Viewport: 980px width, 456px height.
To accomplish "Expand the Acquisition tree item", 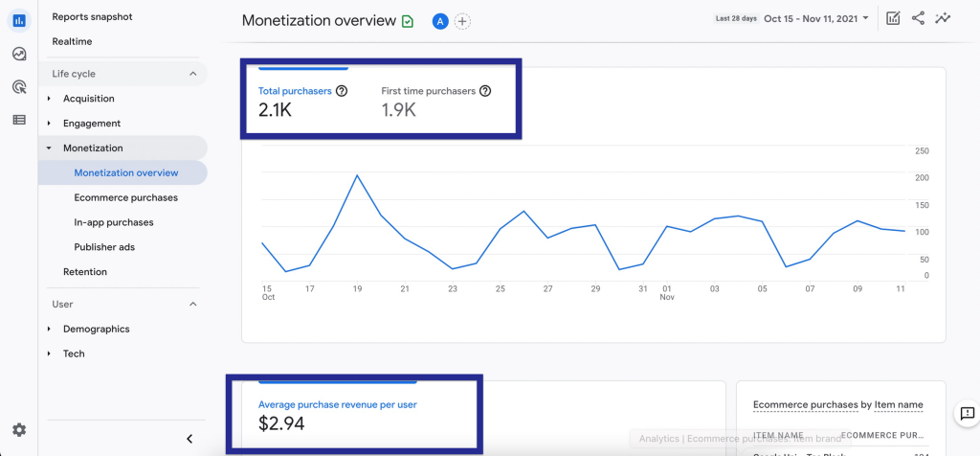I will (x=50, y=99).
